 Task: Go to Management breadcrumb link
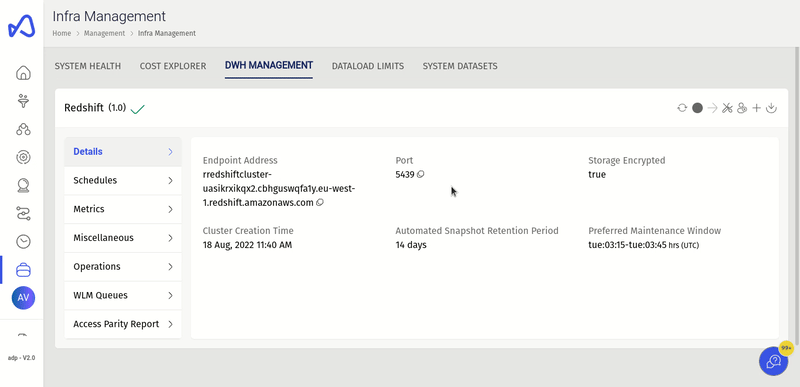click(x=104, y=33)
